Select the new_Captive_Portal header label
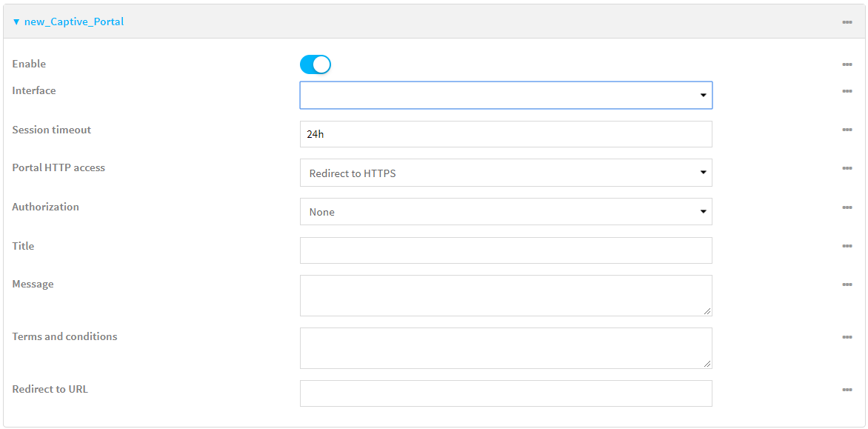This screenshot has height=429, width=868. pyautogui.click(x=73, y=21)
